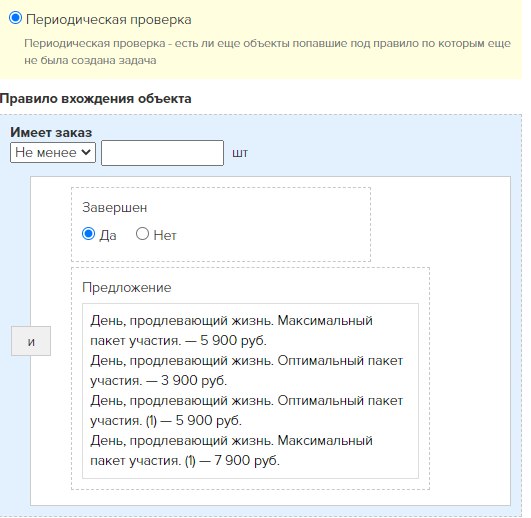Select the Оптимальный пакет участия (1) 5 900 руб. offer
The image size is (531, 518).
click(247, 410)
